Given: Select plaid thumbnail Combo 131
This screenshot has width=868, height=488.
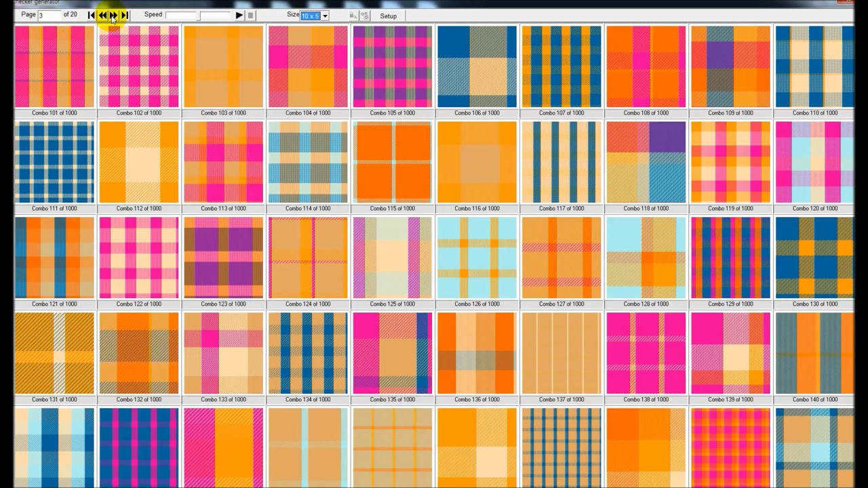Looking at the screenshot, I should click(x=54, y=353).
